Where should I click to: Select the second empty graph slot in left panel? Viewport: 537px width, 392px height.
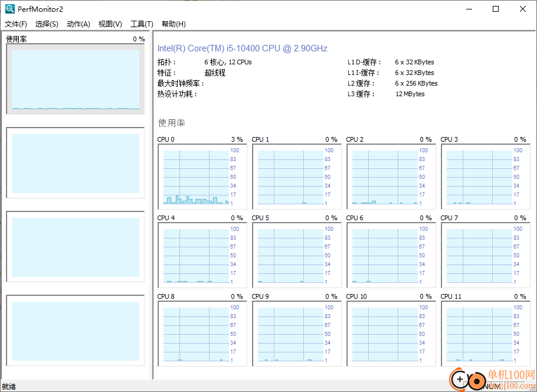tap(76, 163)
